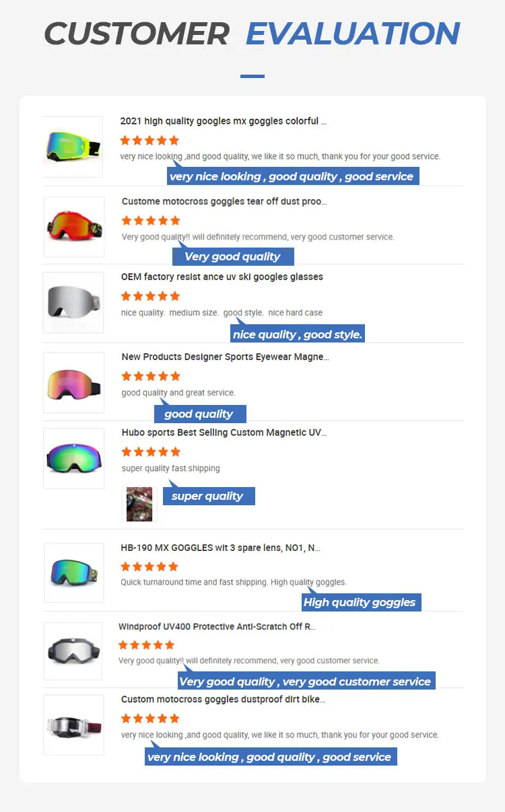
Task: Click the five-star rating of the first review
Action: (149, 141)
